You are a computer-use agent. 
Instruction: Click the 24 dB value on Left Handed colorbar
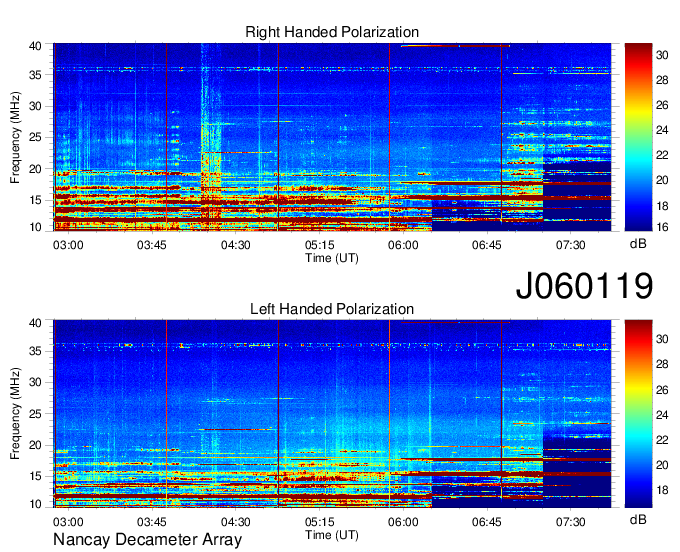(662, 415)
